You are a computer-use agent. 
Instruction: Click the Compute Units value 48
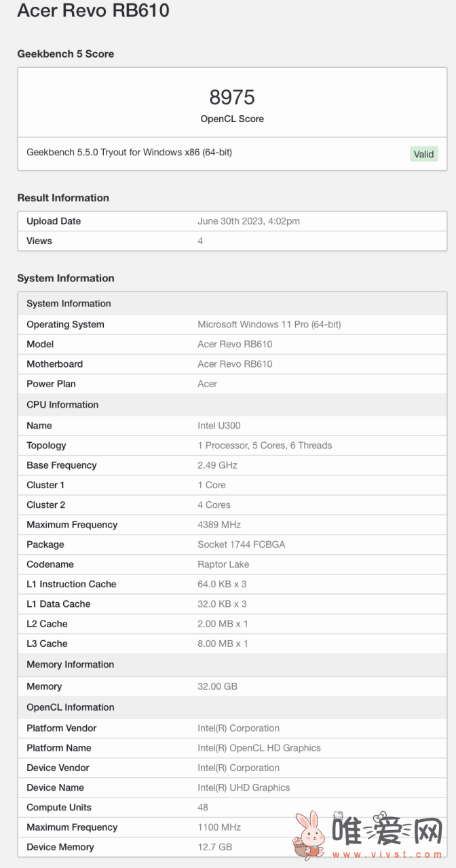(203, 808)
